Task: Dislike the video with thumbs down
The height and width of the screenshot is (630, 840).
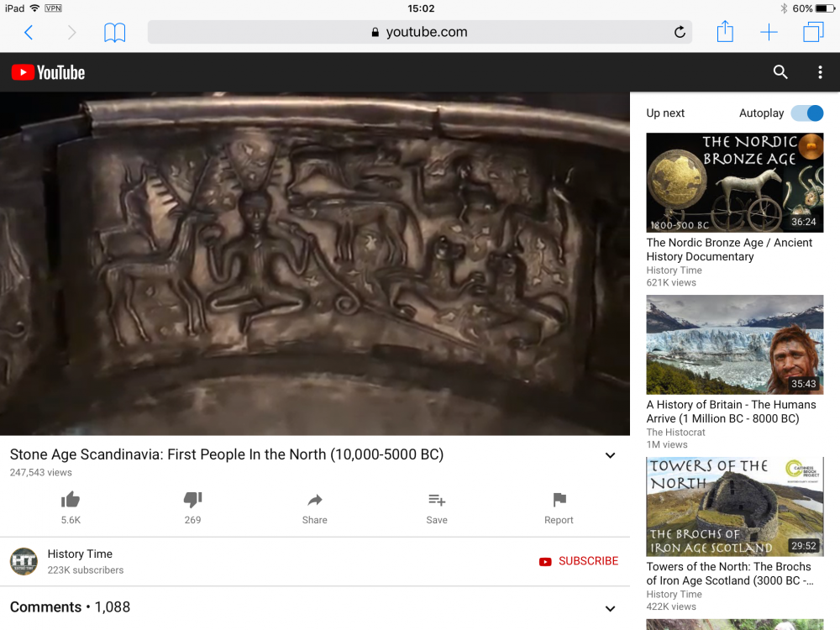Action: [192, 500]
